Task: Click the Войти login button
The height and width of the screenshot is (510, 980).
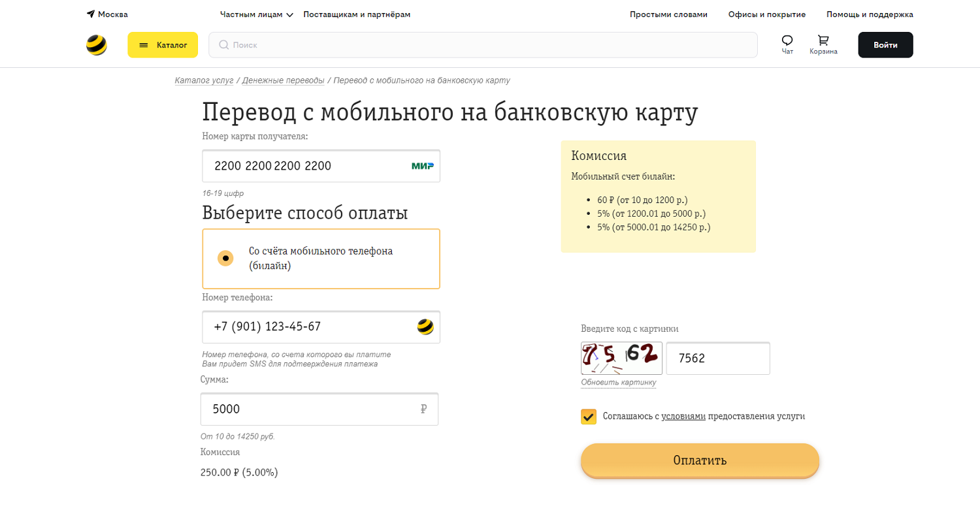Action: (x=885, y=45)
